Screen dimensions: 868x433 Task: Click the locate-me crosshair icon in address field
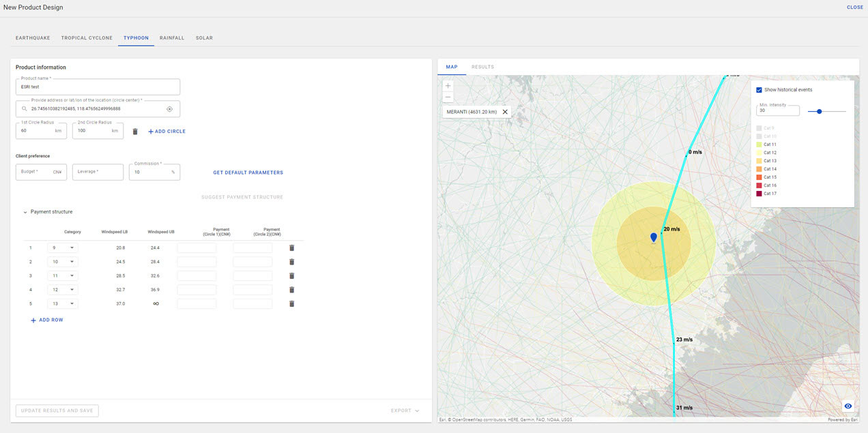point(169,109)
